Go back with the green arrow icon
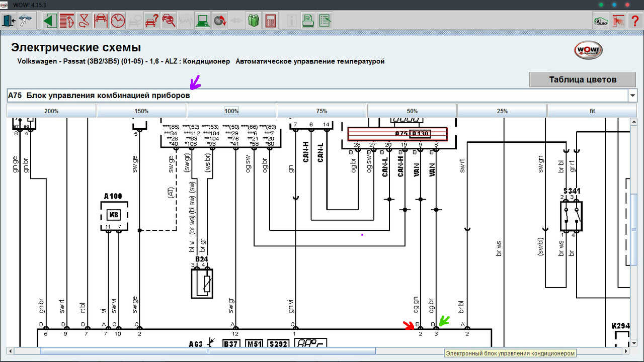 (x=49, y=21)
